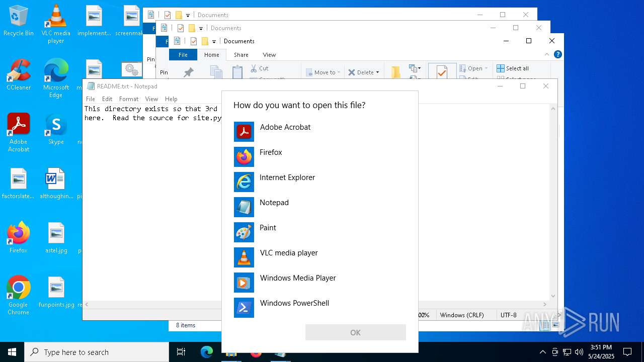Click New folder icon in front Documents title bar
The image size is (644, 362).
[204, 41]
